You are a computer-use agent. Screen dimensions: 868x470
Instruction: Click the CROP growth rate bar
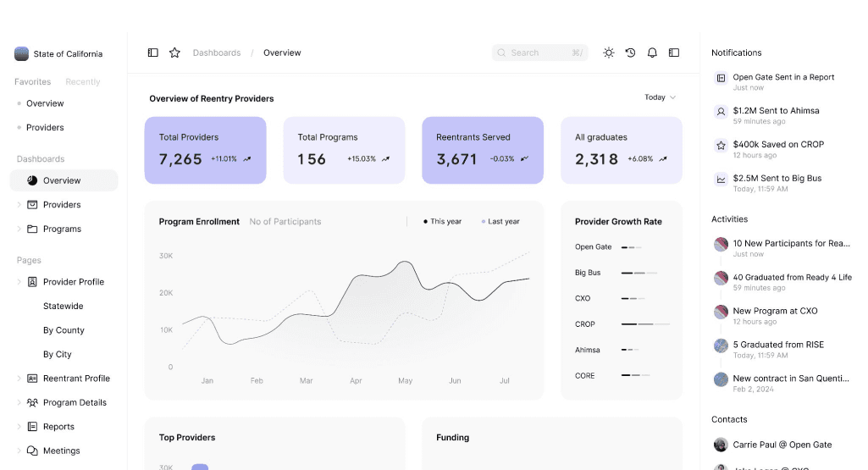coord(645,323)
